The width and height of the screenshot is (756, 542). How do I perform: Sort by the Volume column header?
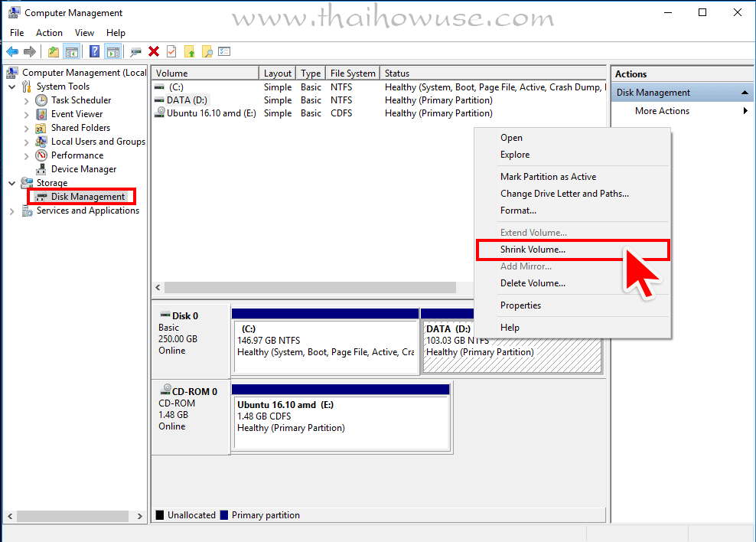click(x=205, y=73)
